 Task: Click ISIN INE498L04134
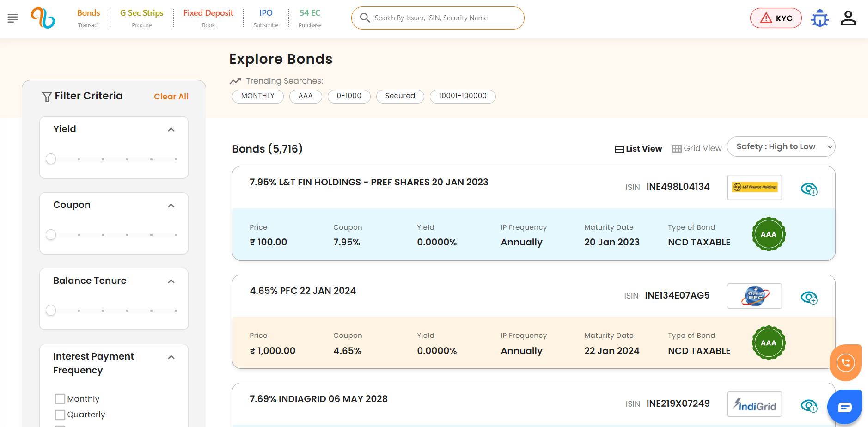pos(678,187)
